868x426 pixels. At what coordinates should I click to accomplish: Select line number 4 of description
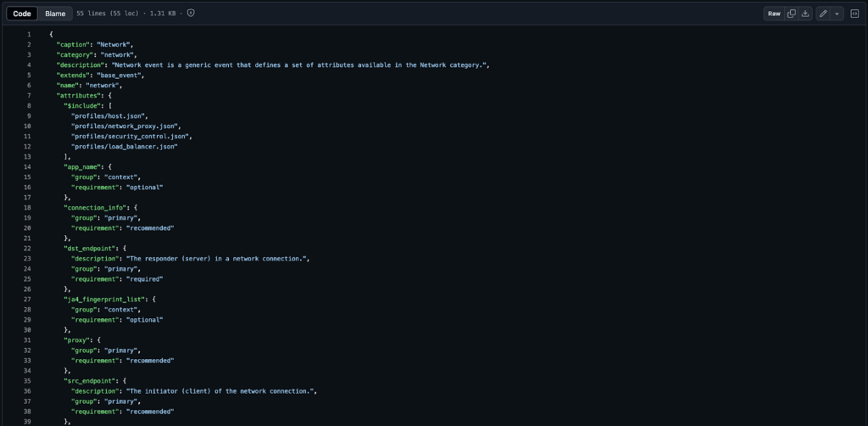click(29, 65)
